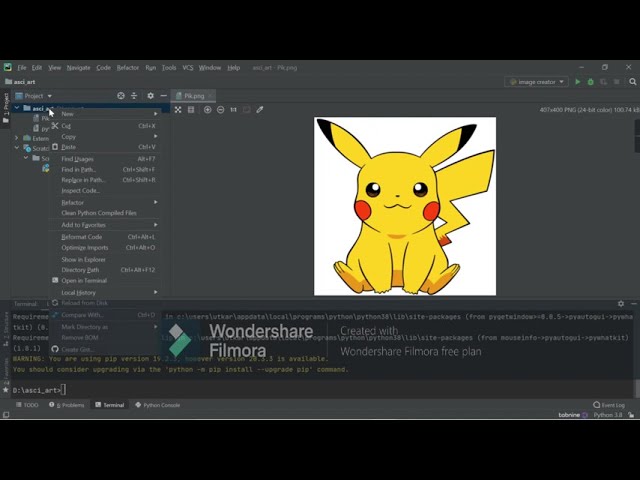Select Optimize Imports in context menu
The image size is (640, 480).
(104, 248)
